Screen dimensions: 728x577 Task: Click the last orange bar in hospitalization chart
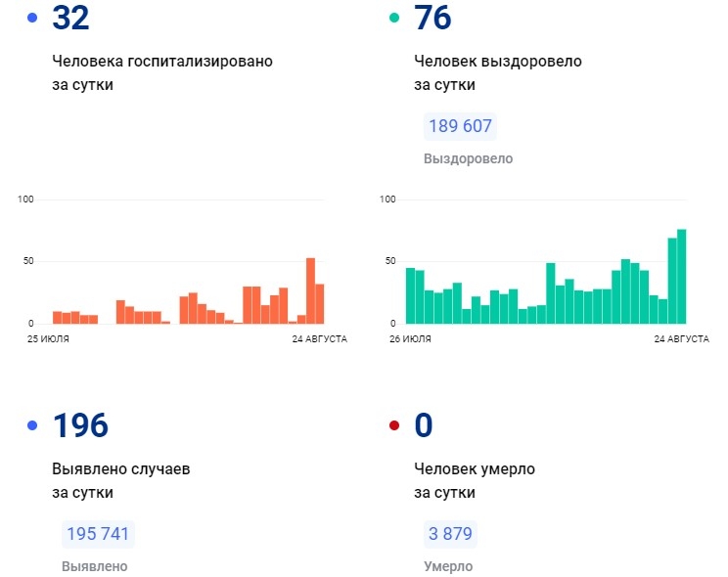(x=320, y=303)
